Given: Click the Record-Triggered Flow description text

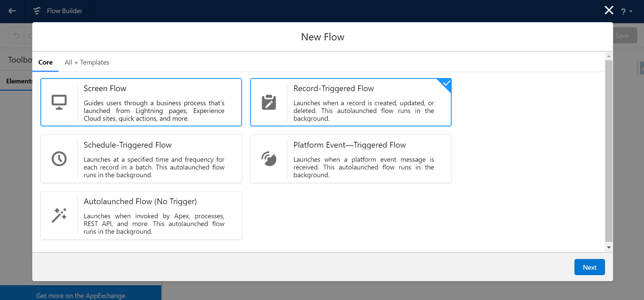Looking at the screenshot, I should [364, 111].
